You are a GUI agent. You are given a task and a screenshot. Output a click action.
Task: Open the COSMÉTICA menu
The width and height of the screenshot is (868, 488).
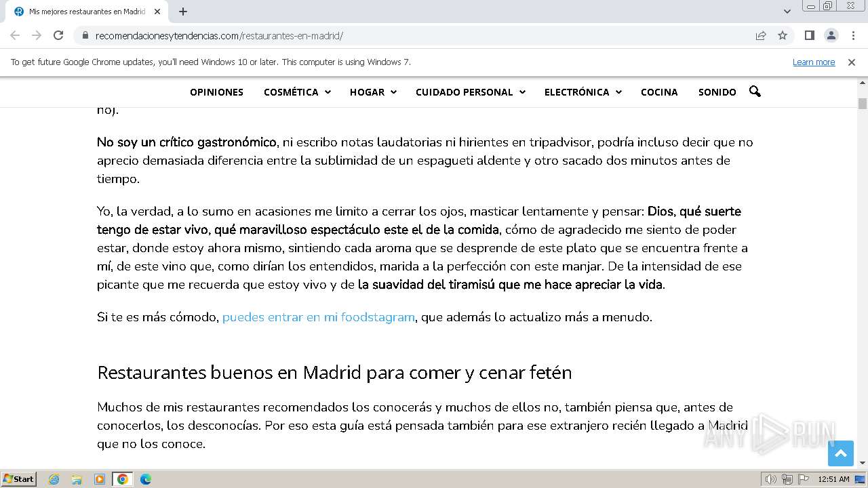point(291,92)
